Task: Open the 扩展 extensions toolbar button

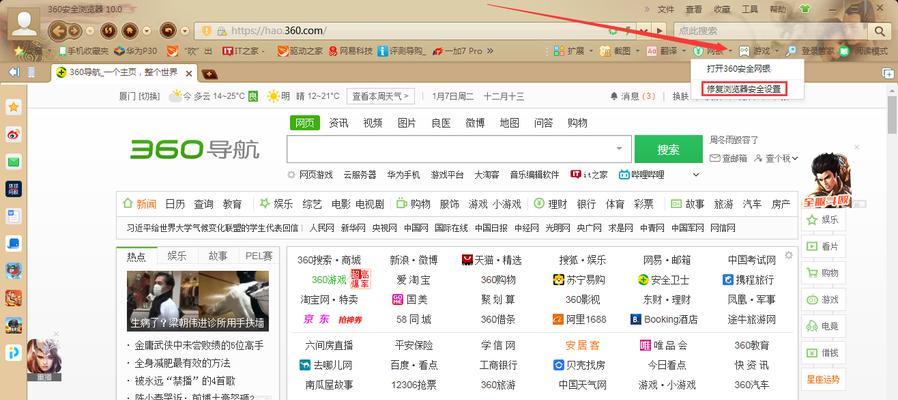Action: [569, 51]
